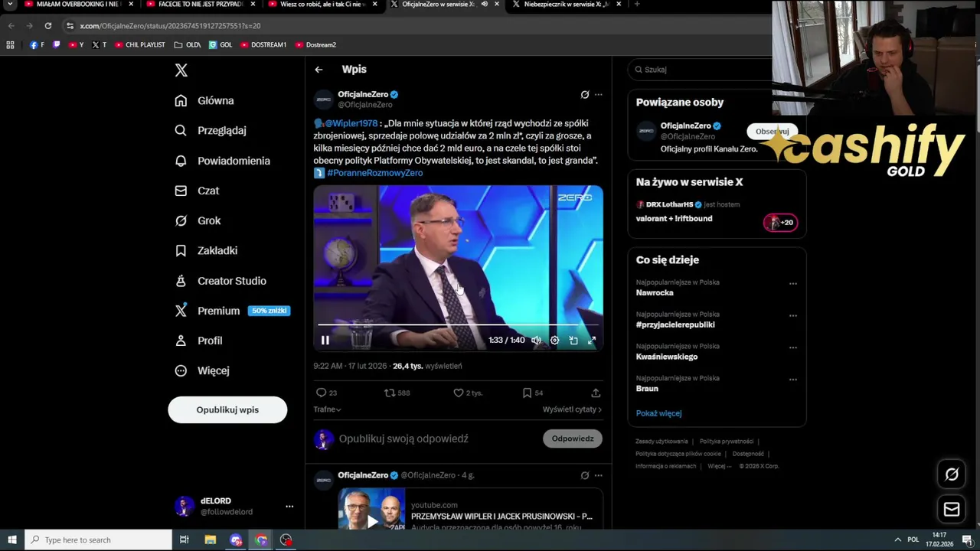Open more options on main post
The height and width of the screenshot is (551, 980).
pos(599,95)
